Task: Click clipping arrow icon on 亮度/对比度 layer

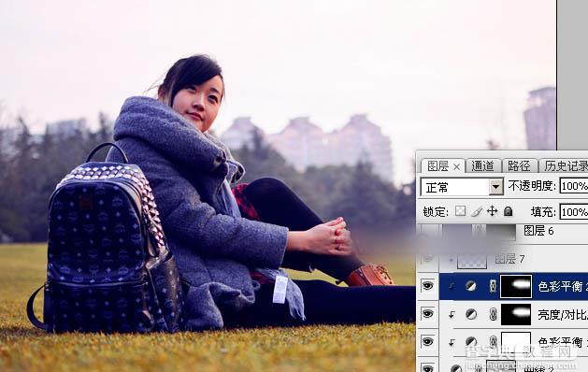Action: (x=452, y=315)
